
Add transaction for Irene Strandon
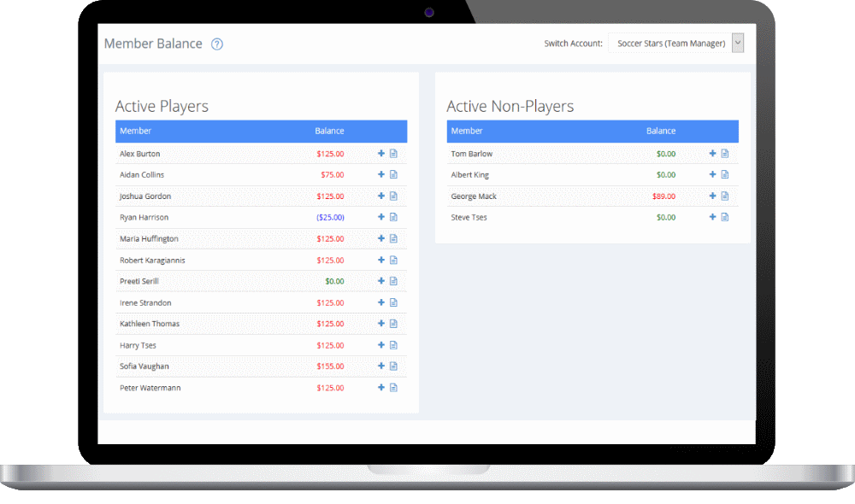(381, 302)
